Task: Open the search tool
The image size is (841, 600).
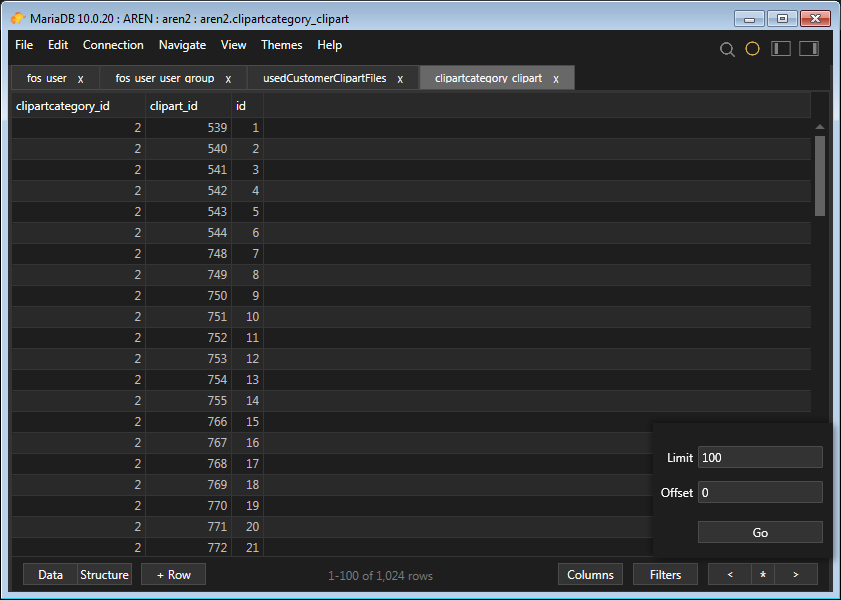Action: coord(727,48)
